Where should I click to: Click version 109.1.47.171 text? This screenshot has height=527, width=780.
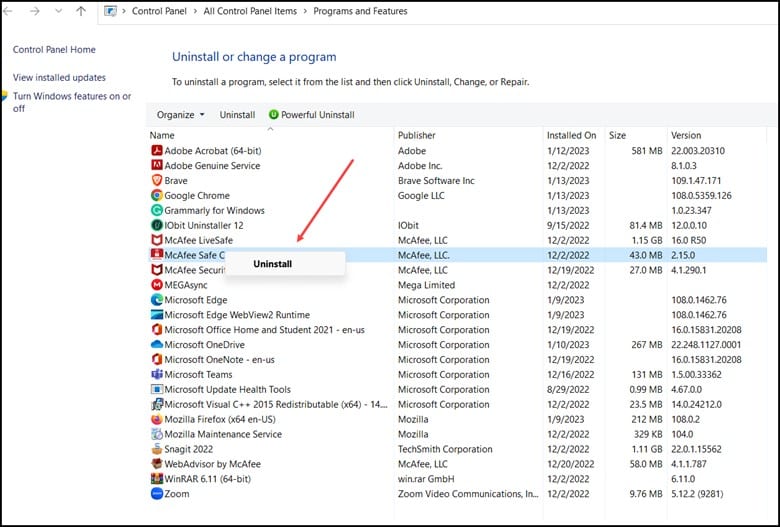(x=696, y=181)
